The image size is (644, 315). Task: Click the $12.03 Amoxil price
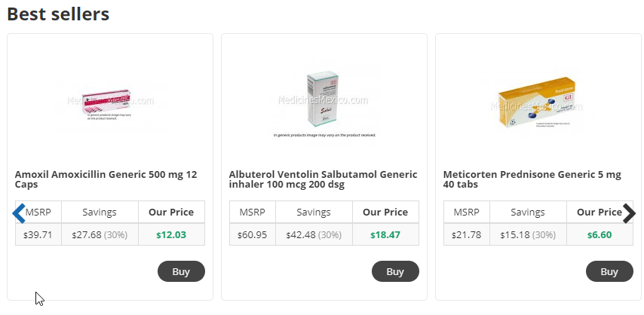pos(171,235)
